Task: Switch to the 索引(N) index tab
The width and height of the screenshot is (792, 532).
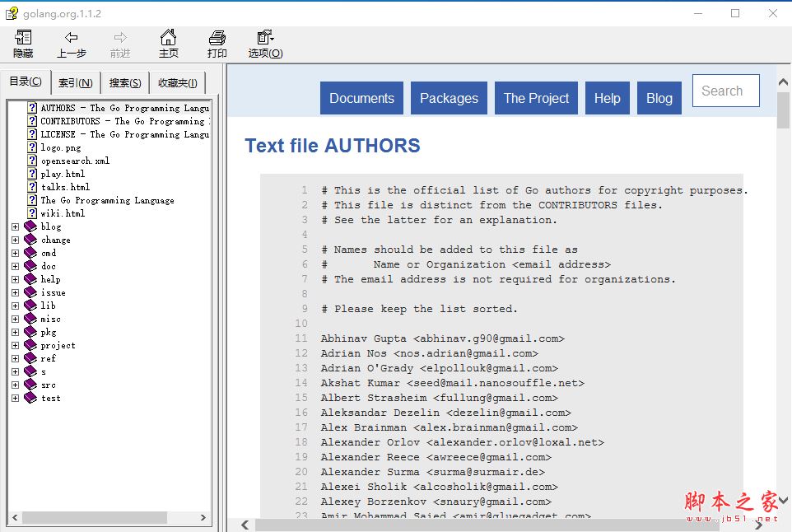Action: [x=76, y=83]
